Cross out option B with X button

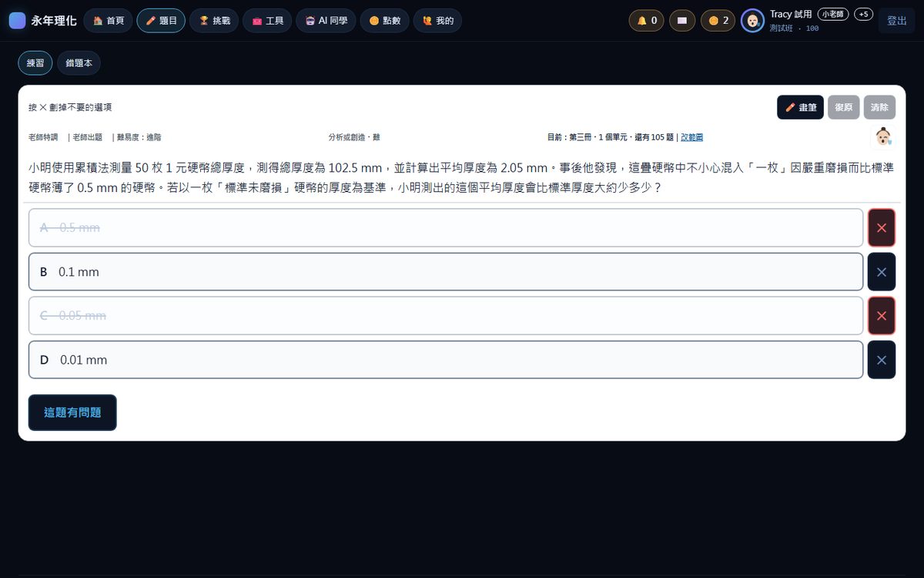[x=882, y=272]
